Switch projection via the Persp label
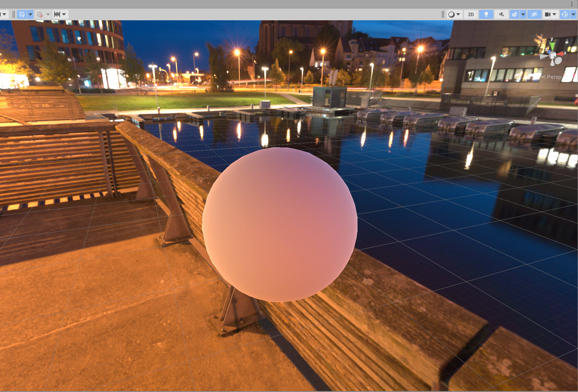This screenshot has height=392, width=578. pos(554,77)
